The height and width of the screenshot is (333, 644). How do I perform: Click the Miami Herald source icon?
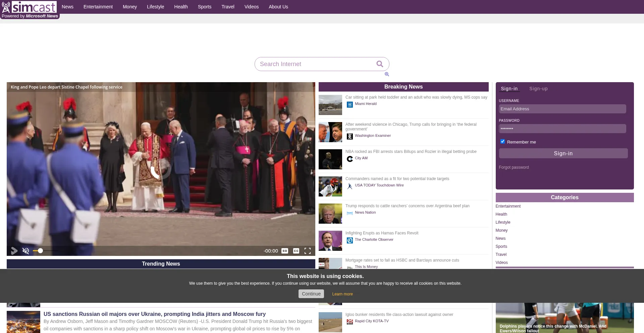click(350, 105)
